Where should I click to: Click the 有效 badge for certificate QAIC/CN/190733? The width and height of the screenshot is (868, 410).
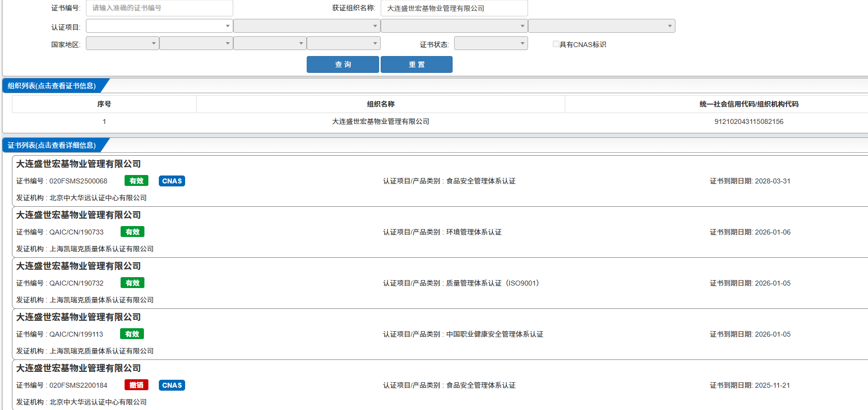133,232
